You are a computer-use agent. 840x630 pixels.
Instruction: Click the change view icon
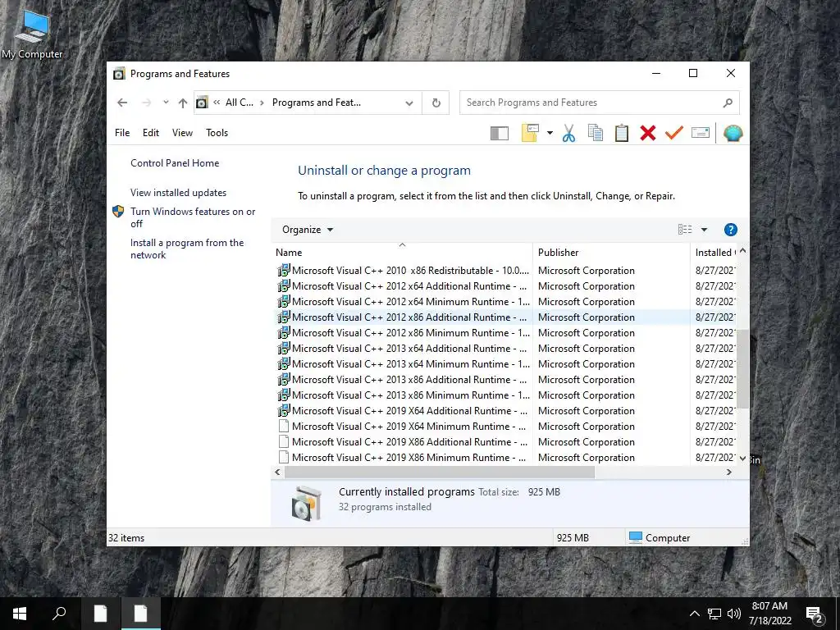click(x=685, y=230)
